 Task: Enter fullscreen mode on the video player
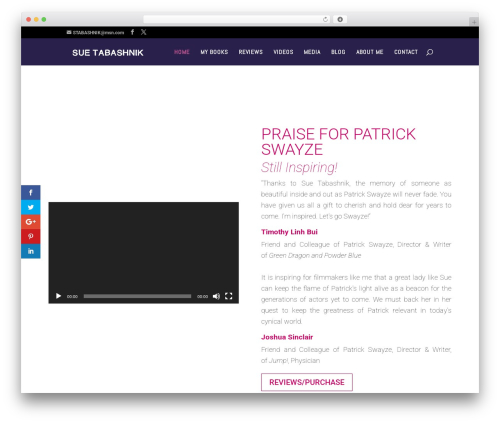pyautogui.click(x=228, y=296)
